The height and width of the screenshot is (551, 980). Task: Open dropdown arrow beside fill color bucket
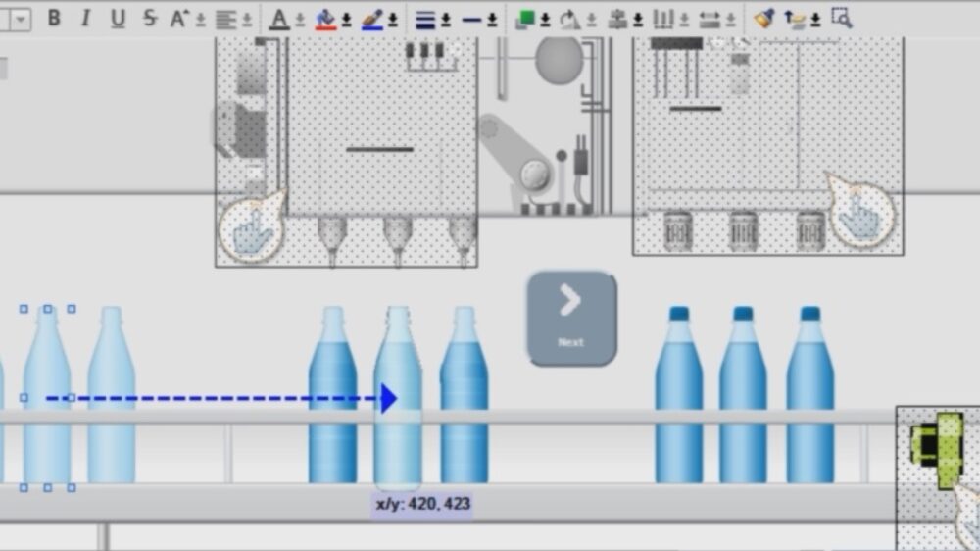pos(346,21)
